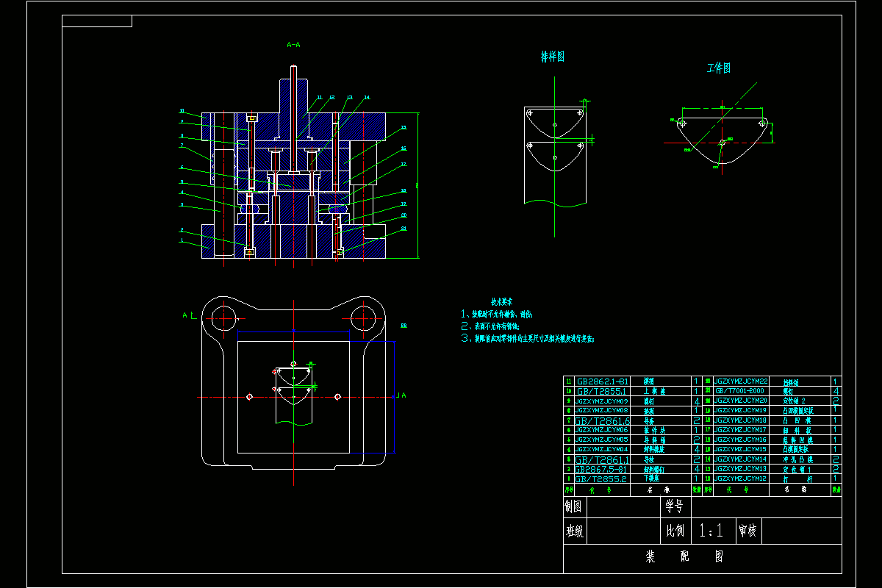Click part code GB/T2855.2
Image resolution: width=882 pixels, height=588 pixels.
(x=600, y=478)
